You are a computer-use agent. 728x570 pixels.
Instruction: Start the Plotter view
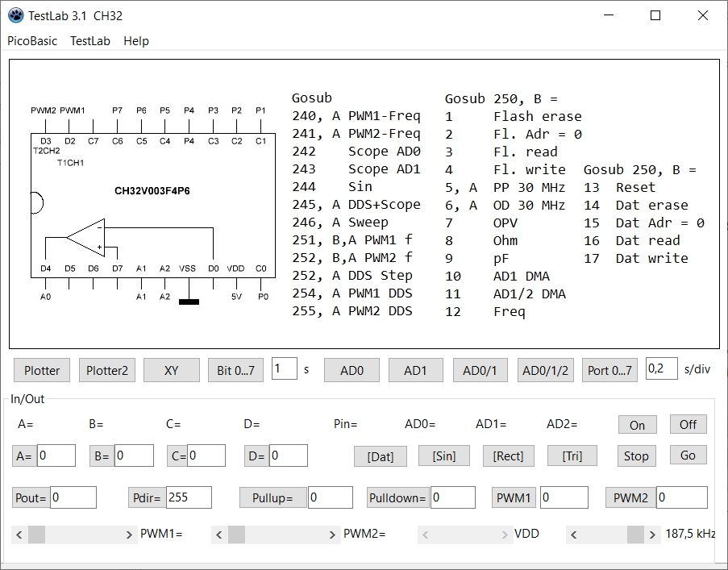coord(42,370)
